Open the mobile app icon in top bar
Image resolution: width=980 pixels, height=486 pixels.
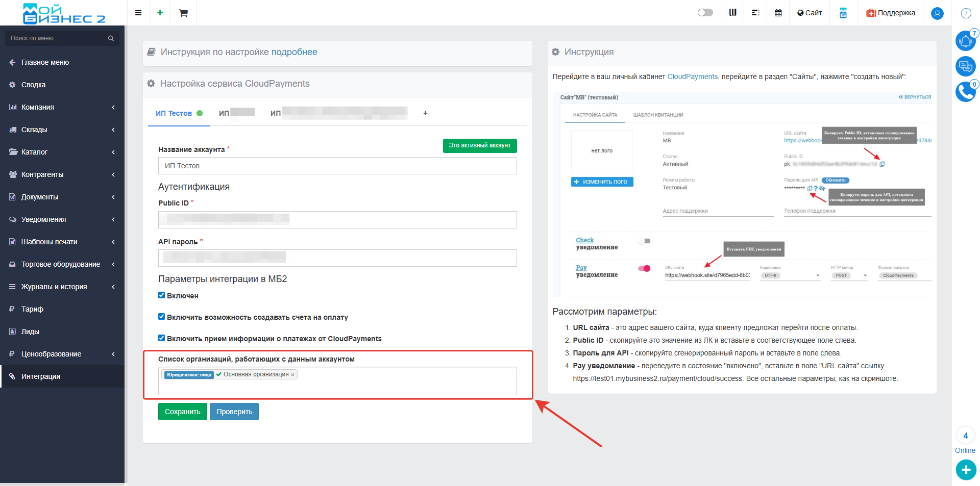coord(843,13)
